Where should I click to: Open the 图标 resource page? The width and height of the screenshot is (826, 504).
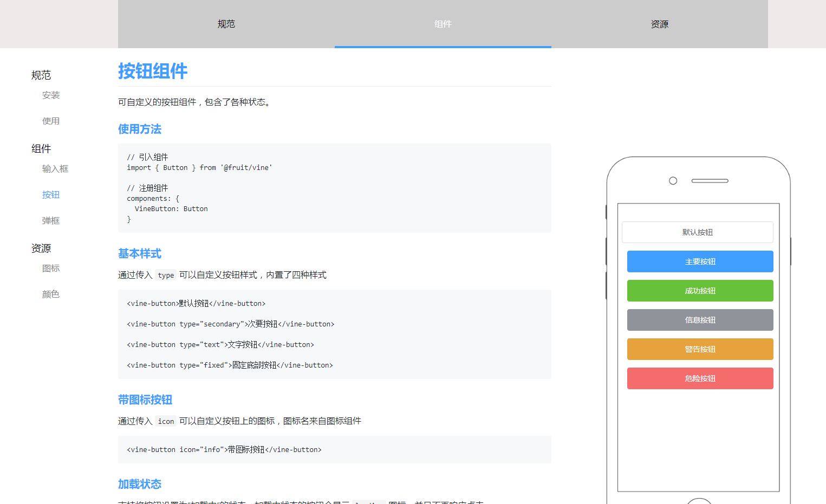[x=51, y=269]
